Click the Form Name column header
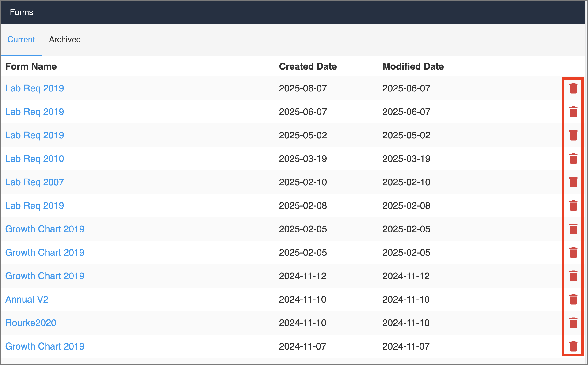 point(31,66)
